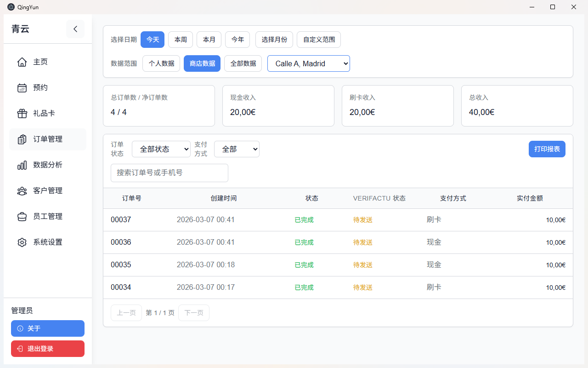Click order number 00036

point(121,242)
